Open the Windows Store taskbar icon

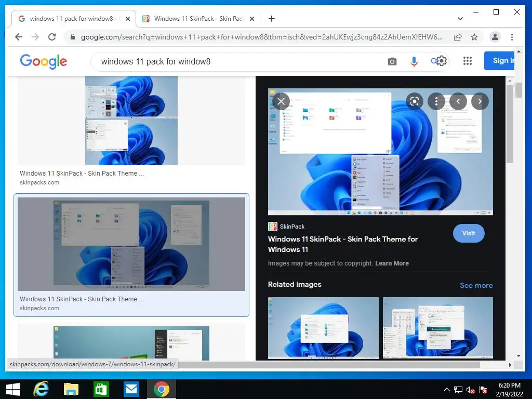101,389
